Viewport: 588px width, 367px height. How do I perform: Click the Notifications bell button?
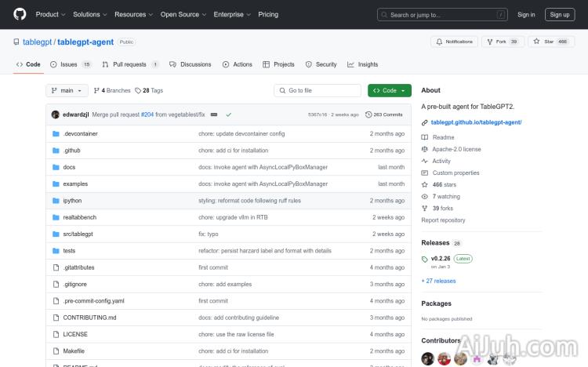pyautogui.click(x=455, y=42)
